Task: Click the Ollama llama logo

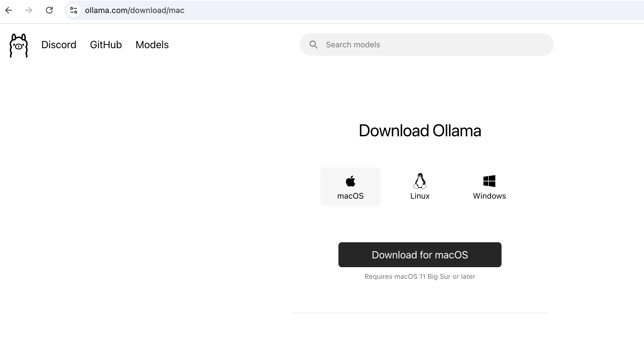Action: pyautogui.click(x=19, y=45)
